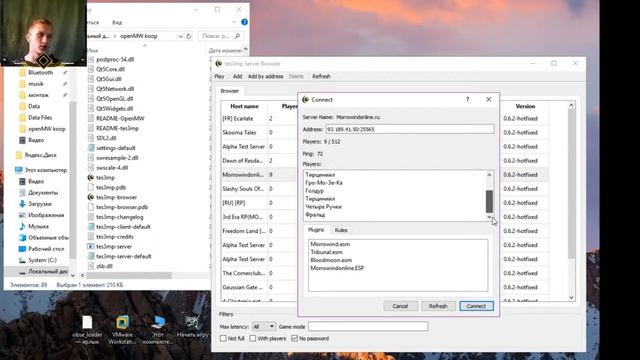The width and height of the screenshot is (640, 360).
Task: Select player Голдур in the players list
Action: coord(314,191)
